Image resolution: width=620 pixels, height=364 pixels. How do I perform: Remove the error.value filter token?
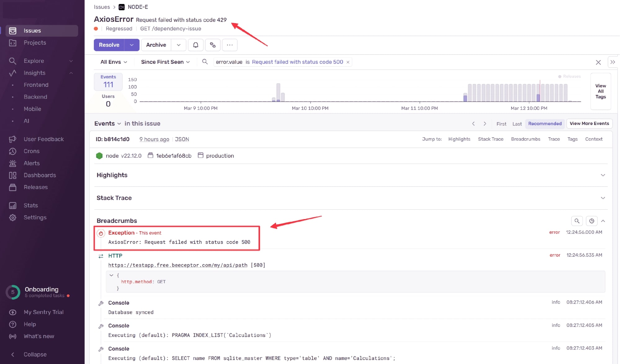pyautogui.click(x=348, y=62)
